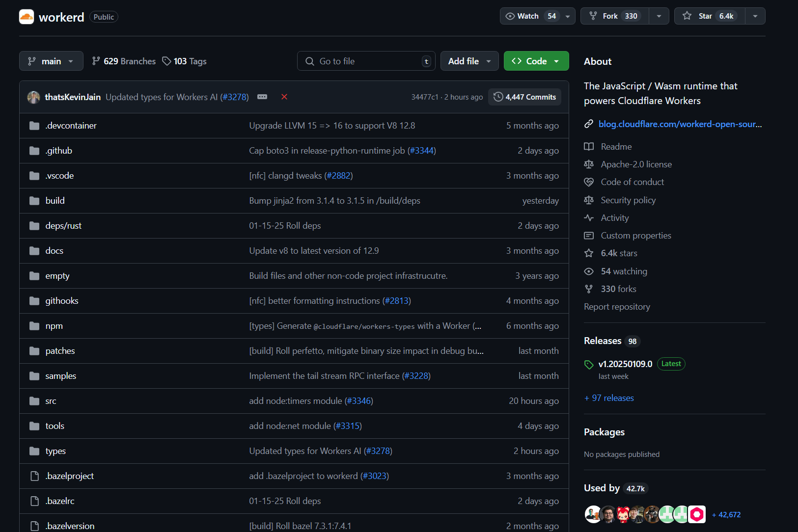The width and height of the screenshot is (798, 532).
Task: Click the Packages heading
Action: coord(604,432)
